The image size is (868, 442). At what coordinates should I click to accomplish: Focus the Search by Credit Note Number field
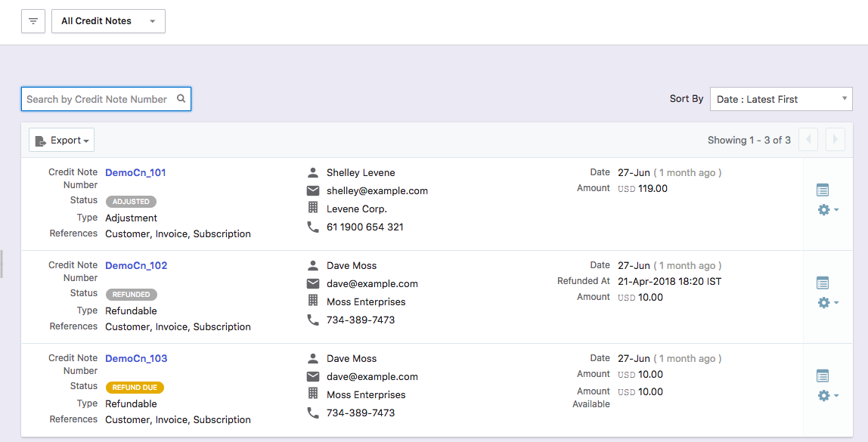click(107, 99)
